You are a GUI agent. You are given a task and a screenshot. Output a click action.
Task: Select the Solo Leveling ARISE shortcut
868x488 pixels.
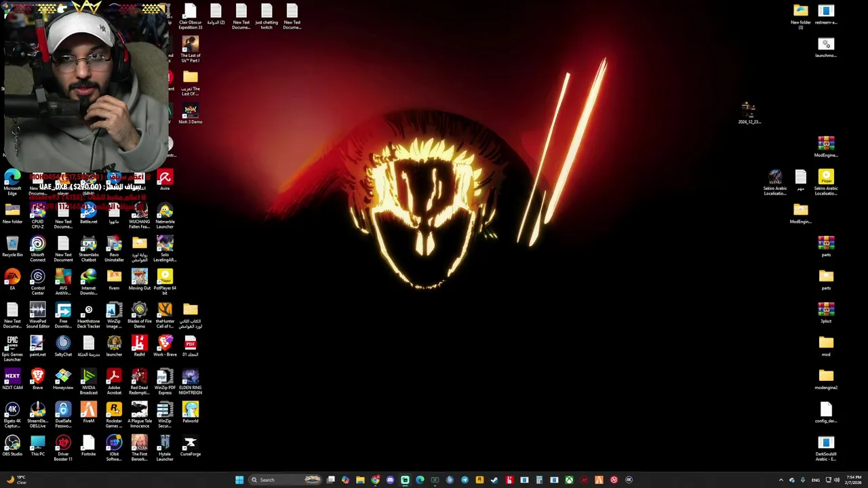click(165, 249)
